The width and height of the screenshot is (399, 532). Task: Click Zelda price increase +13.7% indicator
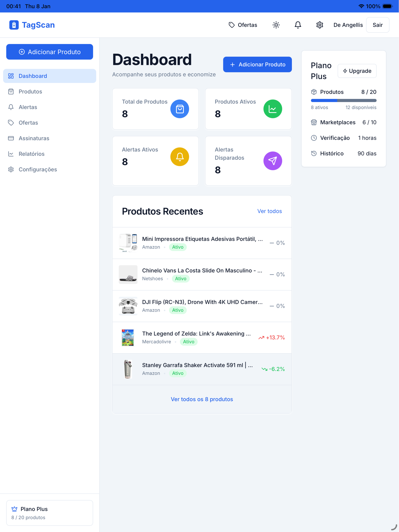(271, 338)
